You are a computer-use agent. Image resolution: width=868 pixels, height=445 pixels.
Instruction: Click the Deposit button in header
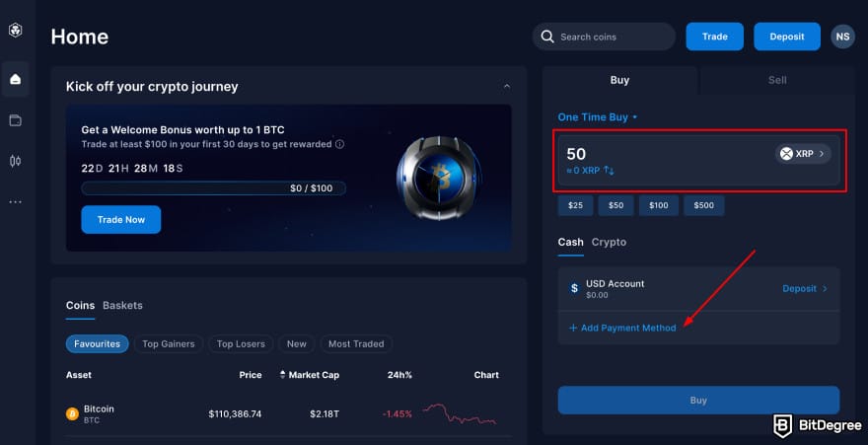(787, 37)
